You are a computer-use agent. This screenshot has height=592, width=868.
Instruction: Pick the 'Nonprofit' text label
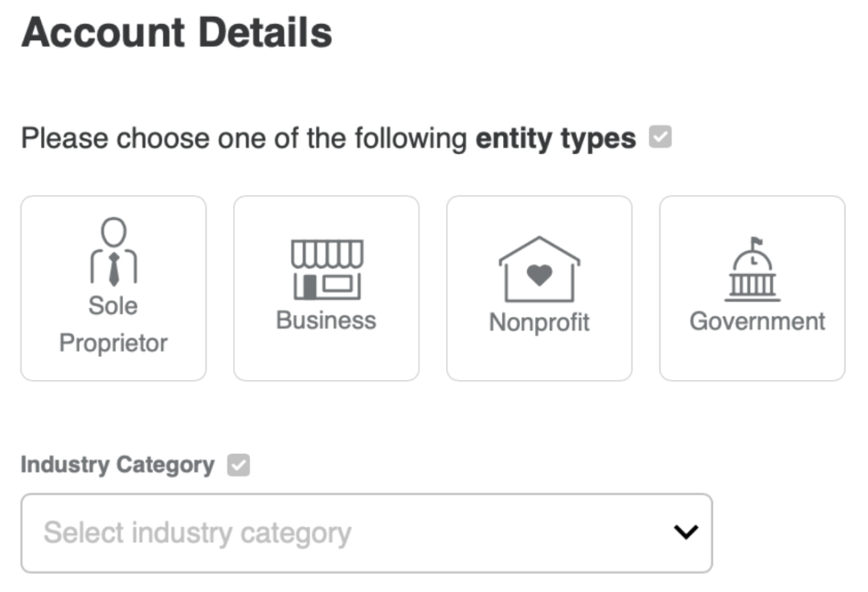539,322
